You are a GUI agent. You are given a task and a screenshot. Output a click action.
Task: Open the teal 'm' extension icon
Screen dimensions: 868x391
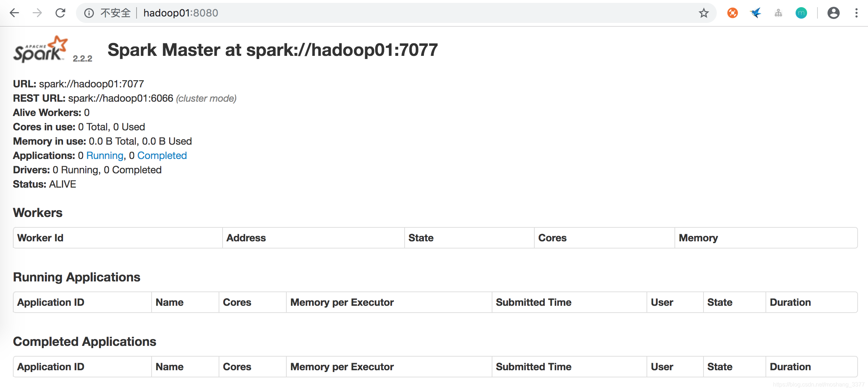(801, 13)
